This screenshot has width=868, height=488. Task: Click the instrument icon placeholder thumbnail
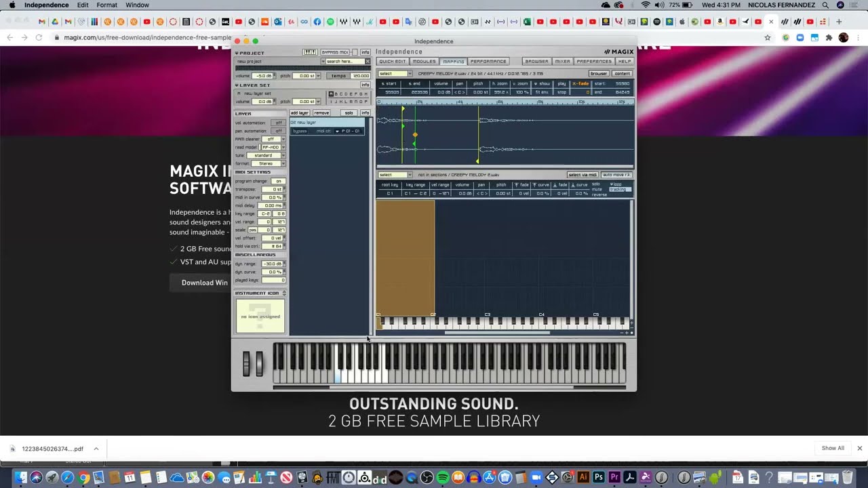(x=260, y=317)
